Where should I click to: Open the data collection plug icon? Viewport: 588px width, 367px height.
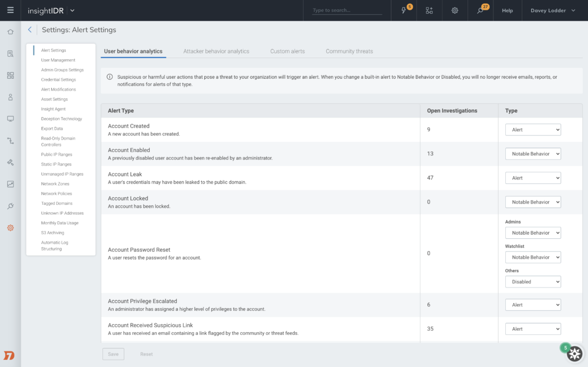[10, 206]
